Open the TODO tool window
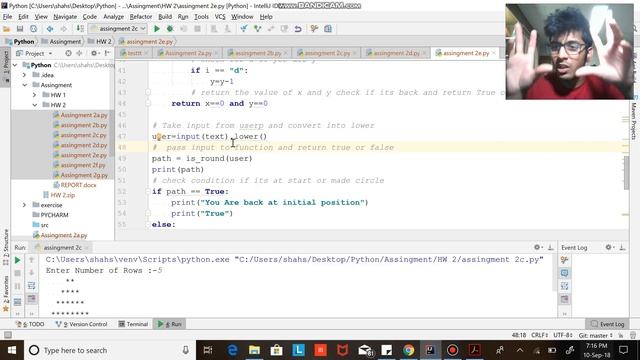Screen dimensions: 640x360 [x=29, y=324]
